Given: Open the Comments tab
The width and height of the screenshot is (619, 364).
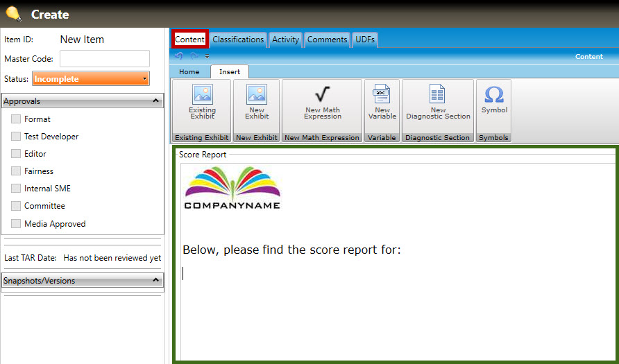Looking at the screenshot, I should click(327, 40).
